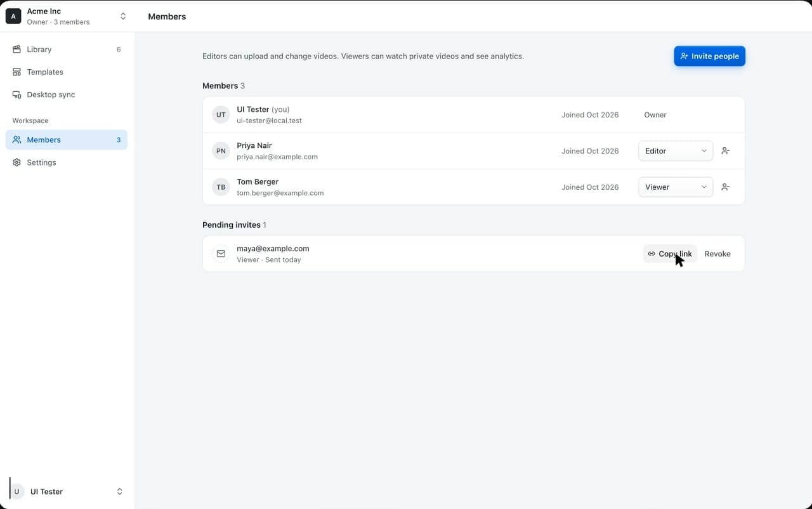Expand the Acme Inc workspace switcher chevrons
812x509 pixels.
123,16
